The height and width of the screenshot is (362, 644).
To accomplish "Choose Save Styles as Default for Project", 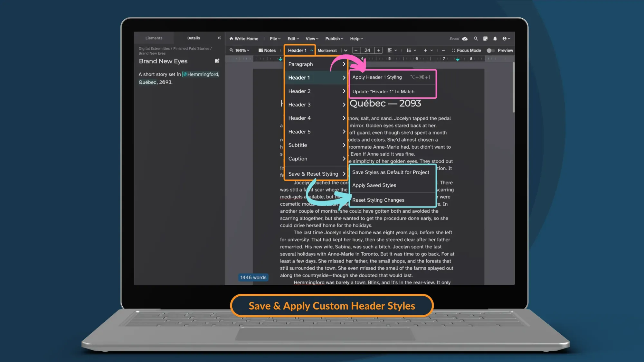I will tap(391, 172).
